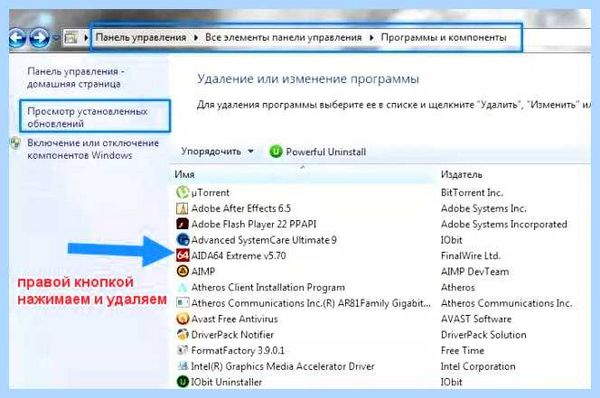
Task: Sort by Имя column header
Action: tap(184, 175)
